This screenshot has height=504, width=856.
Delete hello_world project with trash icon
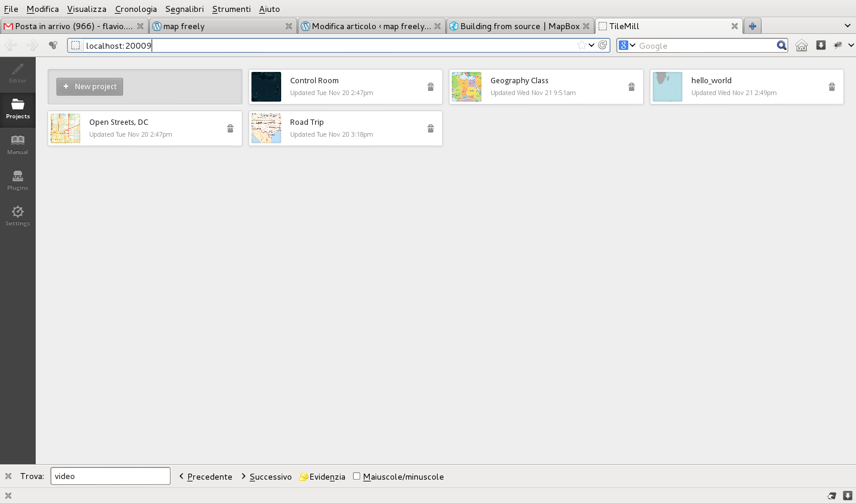pos(832,87)
